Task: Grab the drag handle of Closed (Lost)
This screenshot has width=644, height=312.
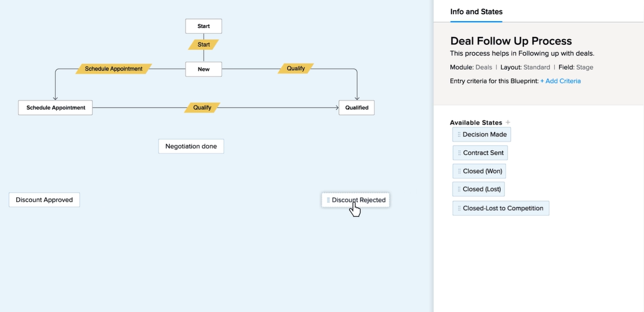Action: click(459, 189)
